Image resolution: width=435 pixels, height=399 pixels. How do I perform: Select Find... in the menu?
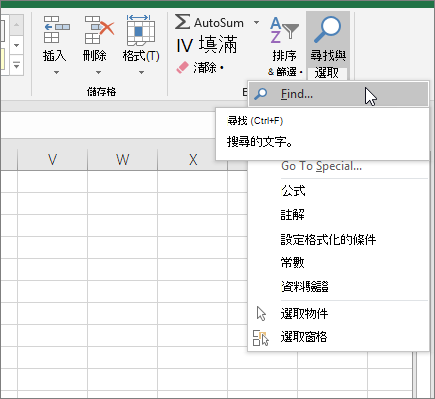pos(338,94)
